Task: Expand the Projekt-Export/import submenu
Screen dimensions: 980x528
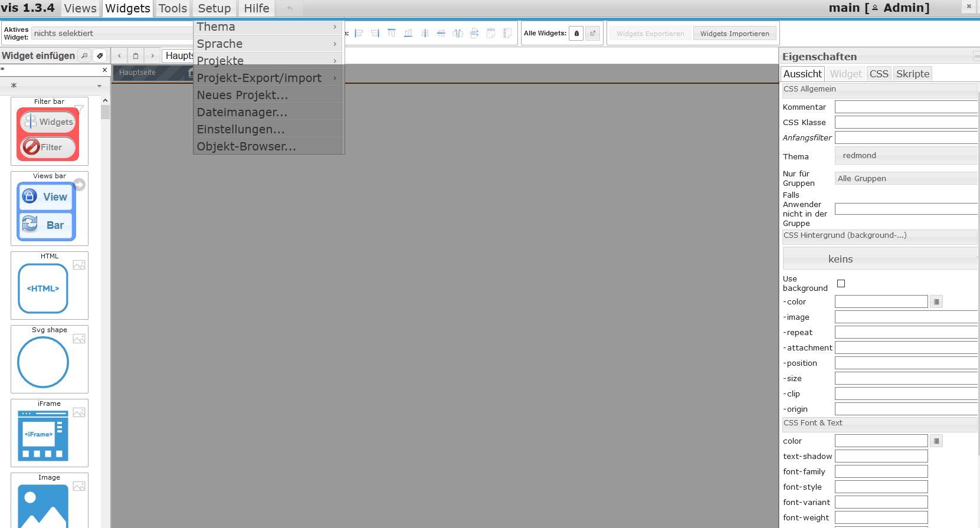Action: pos(268,78)
